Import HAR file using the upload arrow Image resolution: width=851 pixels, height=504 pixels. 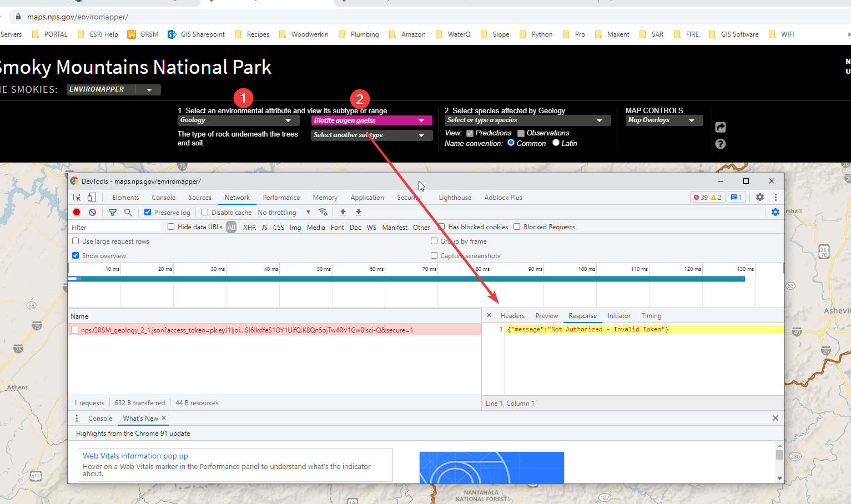343,212
